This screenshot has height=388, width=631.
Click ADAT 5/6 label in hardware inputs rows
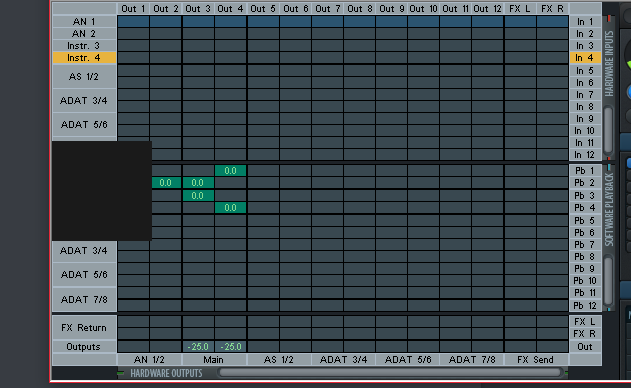[x=84, y=125]
